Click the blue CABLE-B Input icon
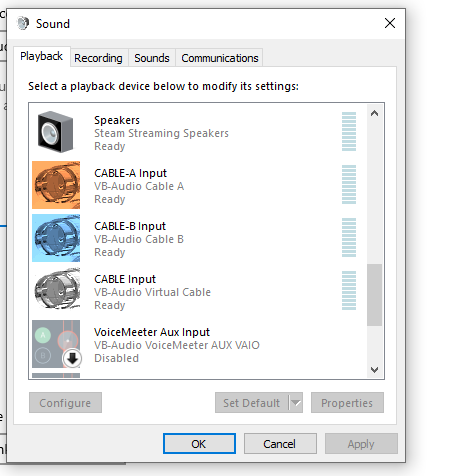The width and height of the screenshot is (449, 476). click(56, 238)
